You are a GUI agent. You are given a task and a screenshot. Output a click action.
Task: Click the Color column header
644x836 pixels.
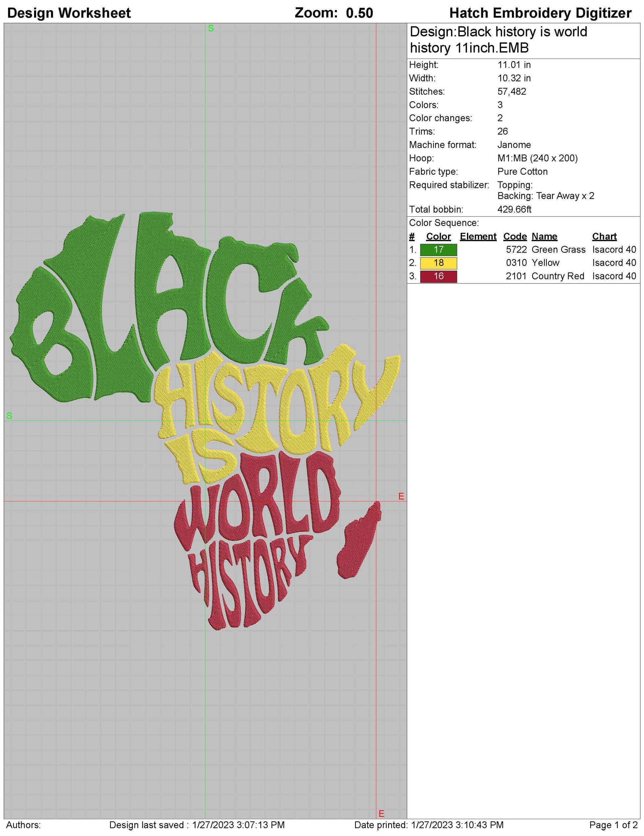click(x=438, y=237)
